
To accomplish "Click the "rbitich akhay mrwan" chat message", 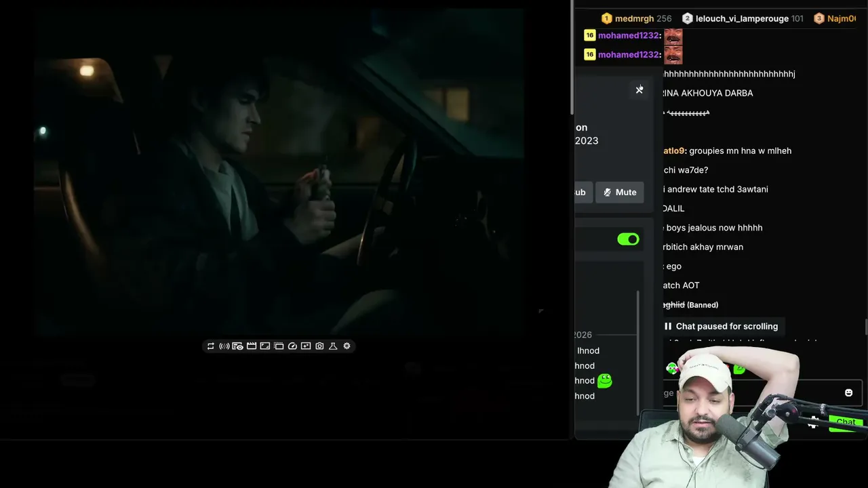I will tap(704, 247).
